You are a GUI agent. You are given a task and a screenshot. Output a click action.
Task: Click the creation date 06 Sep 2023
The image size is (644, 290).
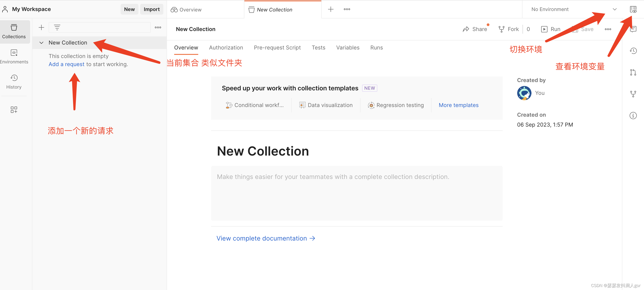pos(545,125)
